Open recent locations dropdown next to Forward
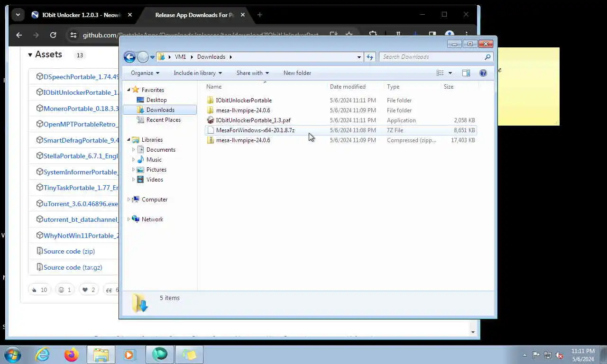 point(152,57)
